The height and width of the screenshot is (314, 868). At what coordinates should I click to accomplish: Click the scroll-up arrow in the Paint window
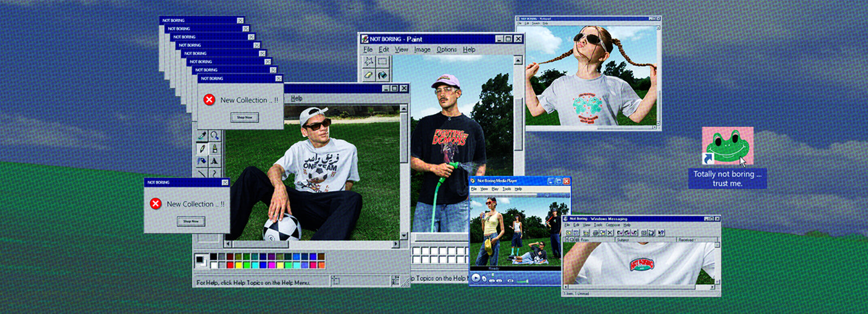(518, 60)
